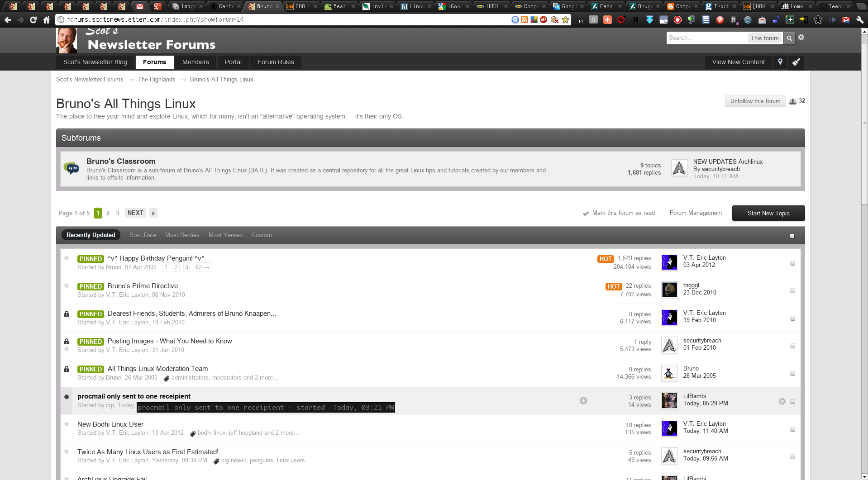Screen dimensions: 868x480
Task: Open advanced search gear icon
Action: 801,38
